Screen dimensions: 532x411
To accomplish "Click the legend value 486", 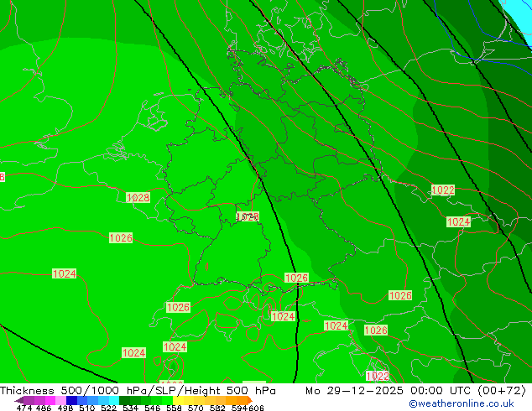I will [x=44, y=408].
